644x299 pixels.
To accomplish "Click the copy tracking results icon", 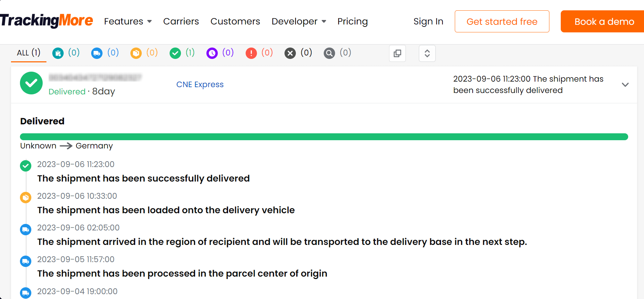I will (x=397, y=53).
